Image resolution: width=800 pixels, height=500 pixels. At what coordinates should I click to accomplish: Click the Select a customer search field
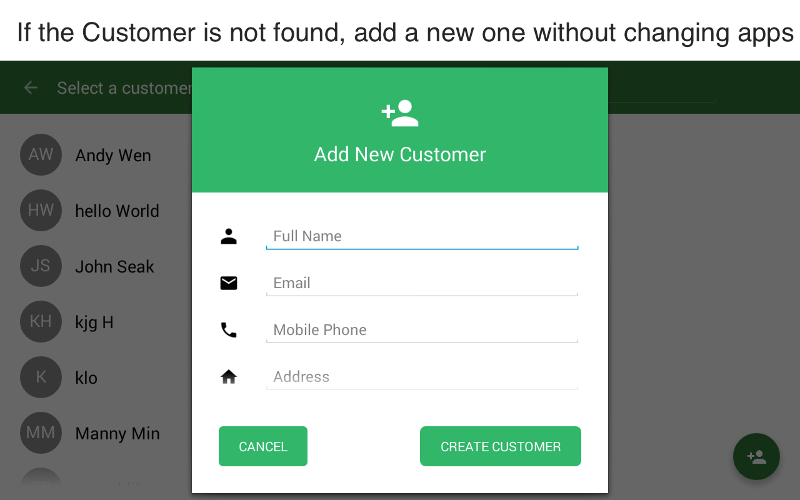click(x=124, y=88)
